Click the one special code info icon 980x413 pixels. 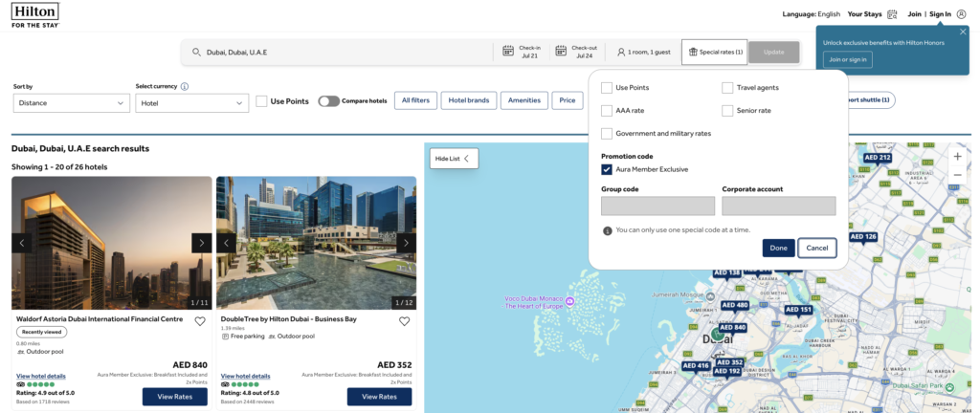point(607,230)
